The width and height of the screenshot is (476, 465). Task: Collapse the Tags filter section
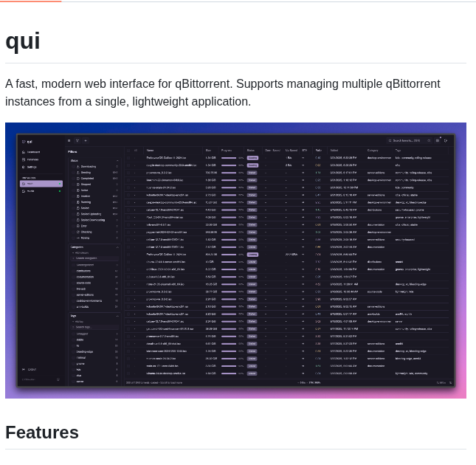click(x=117, y=316)
